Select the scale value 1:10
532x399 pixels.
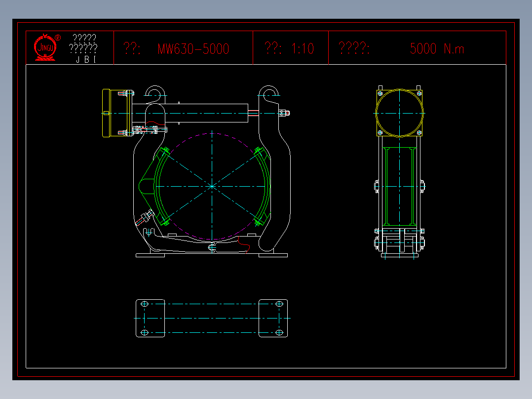click(x=303, y=48)
